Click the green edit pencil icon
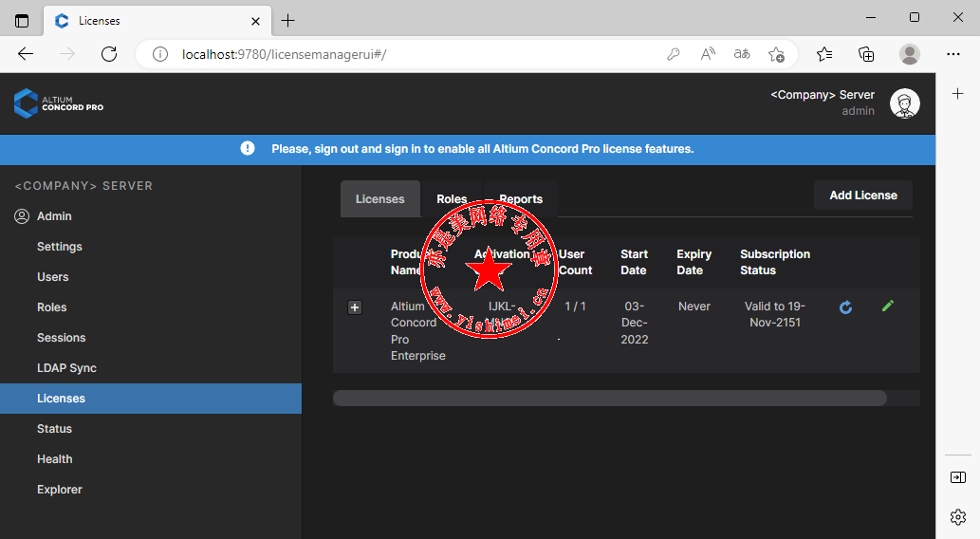The image size is (980, 539). click(x=887, y=306)
